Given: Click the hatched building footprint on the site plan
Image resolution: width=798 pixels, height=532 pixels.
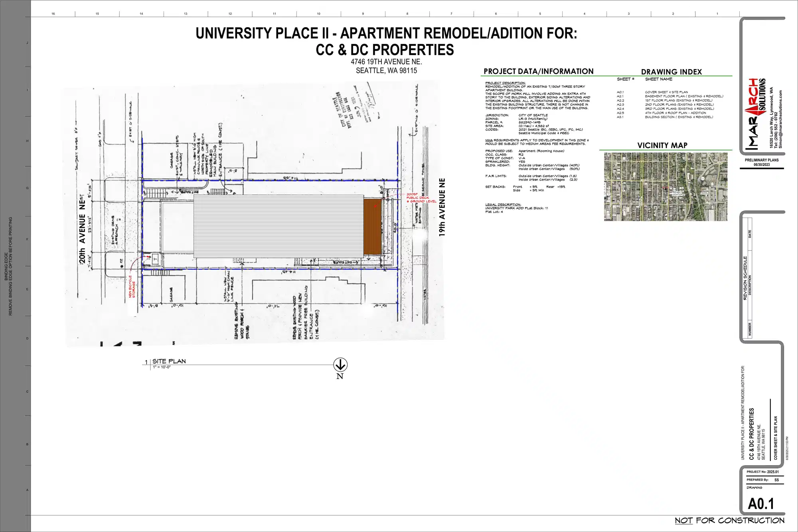Looking at the screenshot, I should pyautogui.click(x=279, y=226).
